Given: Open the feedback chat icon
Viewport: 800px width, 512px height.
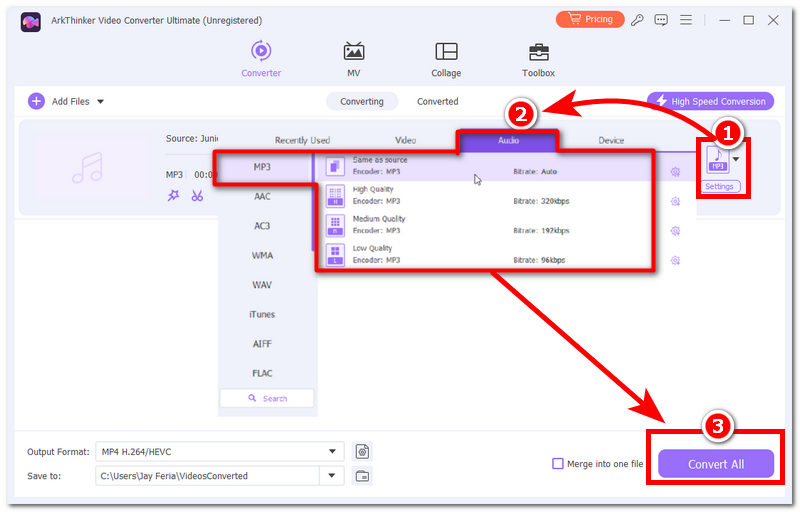Looking at the screenshot, I should (x=661, y=20).
